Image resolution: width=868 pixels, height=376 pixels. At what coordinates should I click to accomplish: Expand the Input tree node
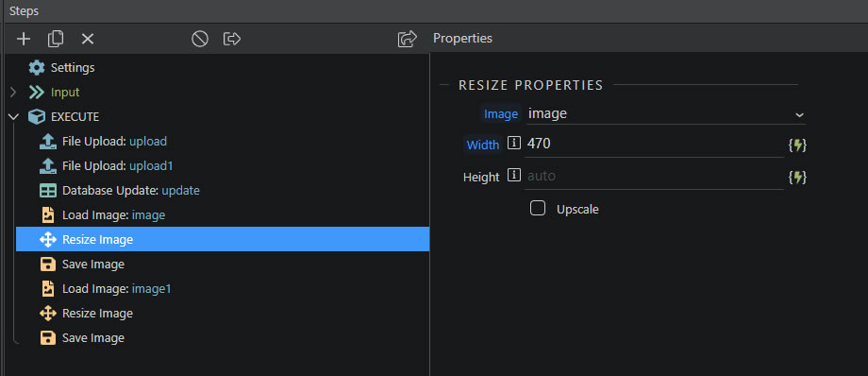13,92
